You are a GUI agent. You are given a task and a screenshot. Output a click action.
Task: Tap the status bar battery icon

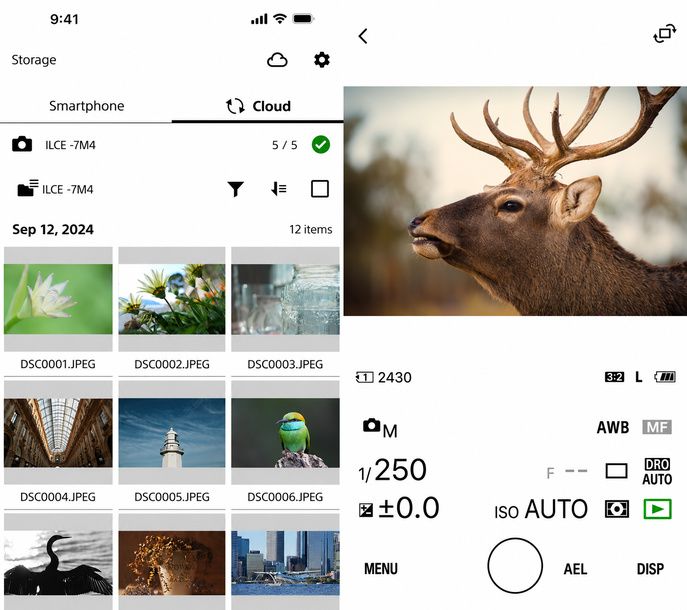[303, 18]
